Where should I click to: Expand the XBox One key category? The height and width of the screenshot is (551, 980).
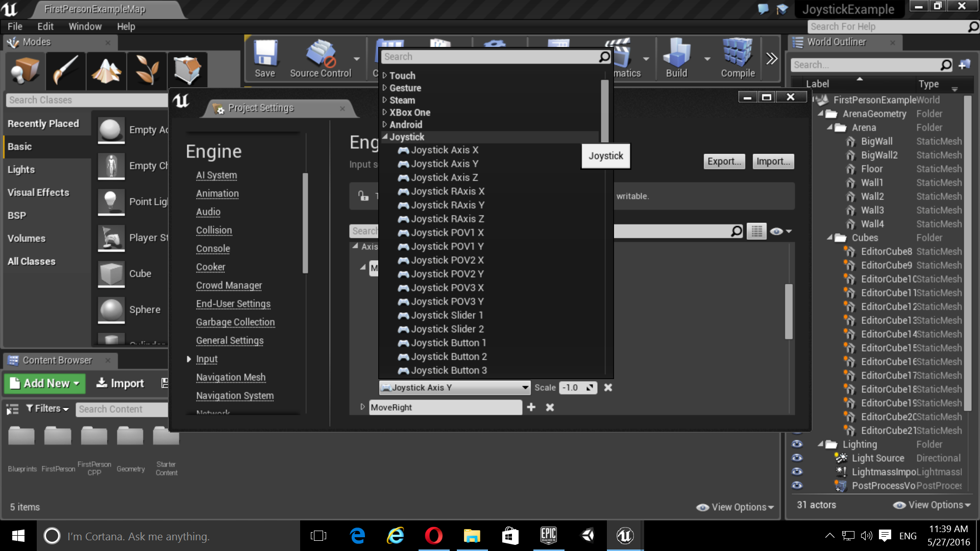pos(385,112)
